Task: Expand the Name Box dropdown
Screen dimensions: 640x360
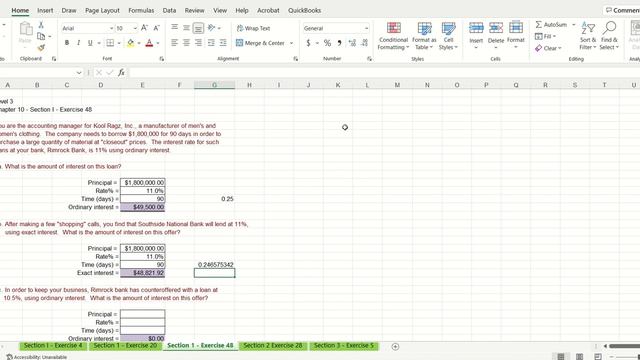Action: (79, 73)
